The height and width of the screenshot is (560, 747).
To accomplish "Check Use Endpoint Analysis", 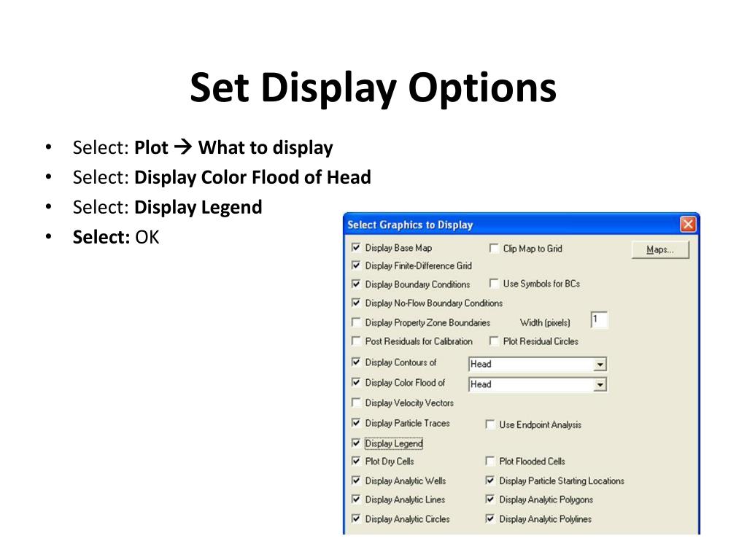I will click(489, 424).
